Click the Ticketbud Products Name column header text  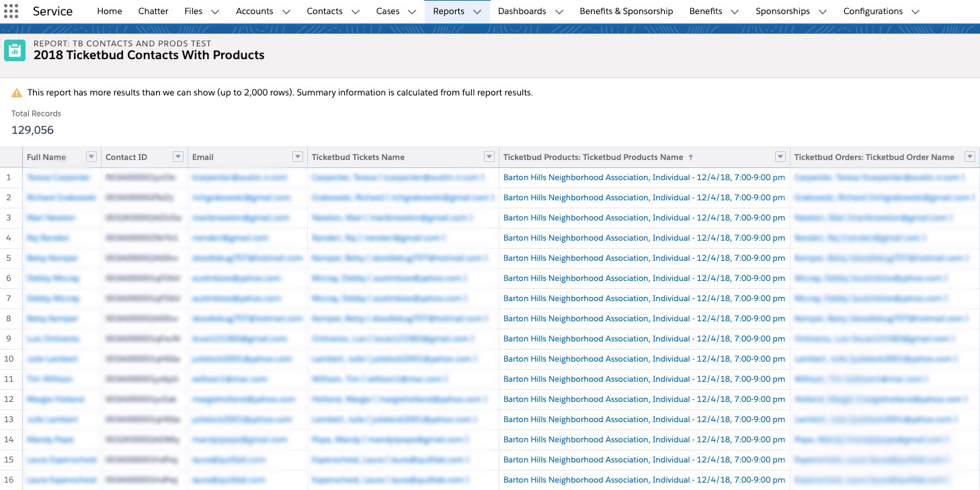(593, 157)
